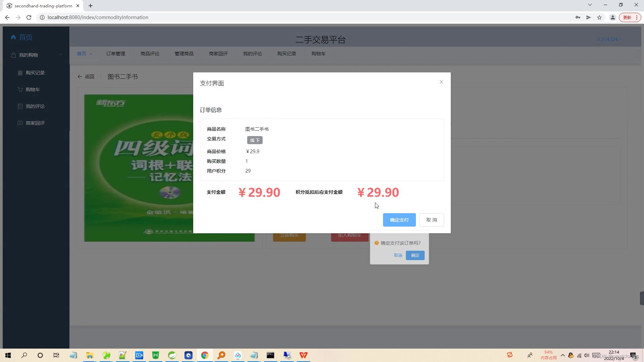644x362 pixels.
Task: Click the home icon in the sidebar
Action: (x=13, y=37)
